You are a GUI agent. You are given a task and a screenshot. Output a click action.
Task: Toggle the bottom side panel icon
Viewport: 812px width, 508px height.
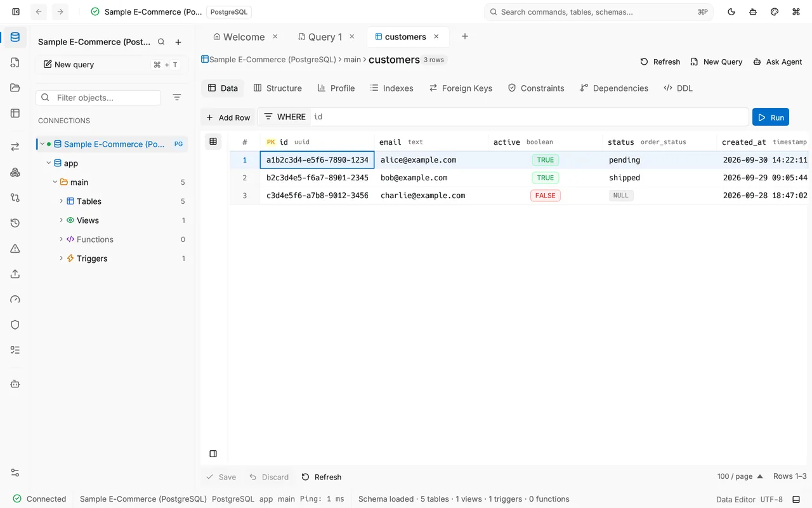point(213,453)
